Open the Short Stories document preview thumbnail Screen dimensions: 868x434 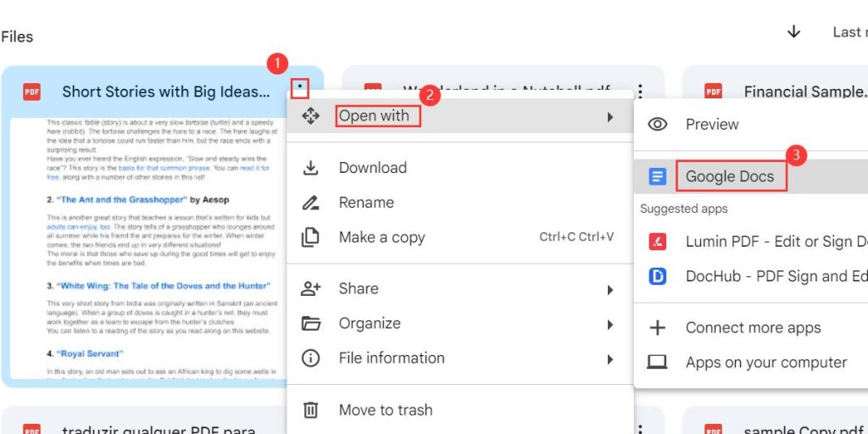point(148,248)
